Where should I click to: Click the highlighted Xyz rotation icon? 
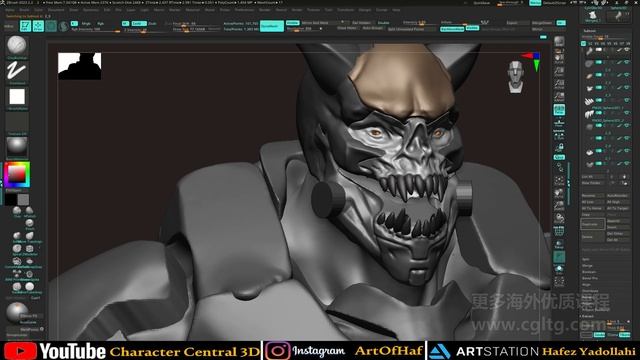click(x=559, y=157)
